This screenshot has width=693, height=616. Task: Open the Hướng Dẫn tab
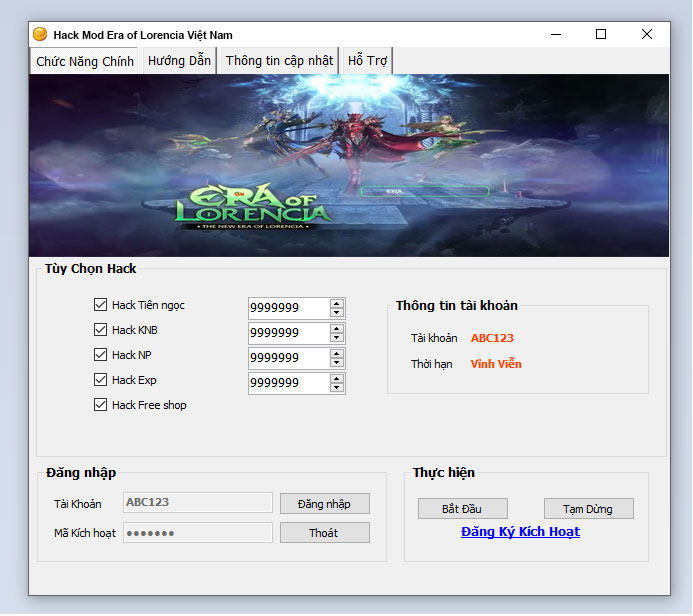point(179,61)
